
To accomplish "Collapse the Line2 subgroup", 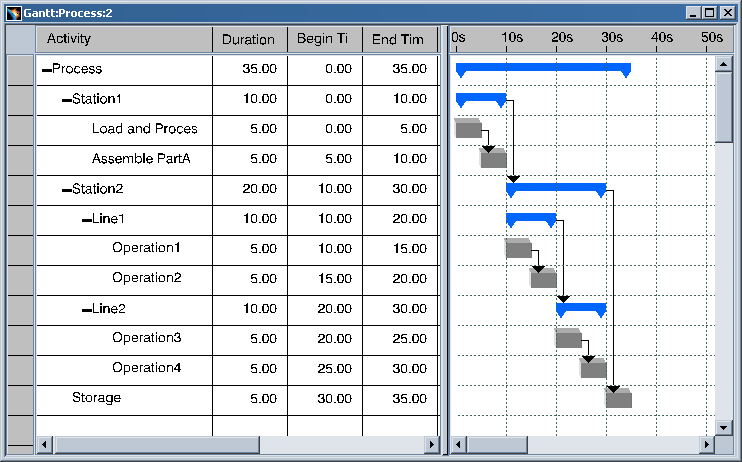I will point(86,310).
